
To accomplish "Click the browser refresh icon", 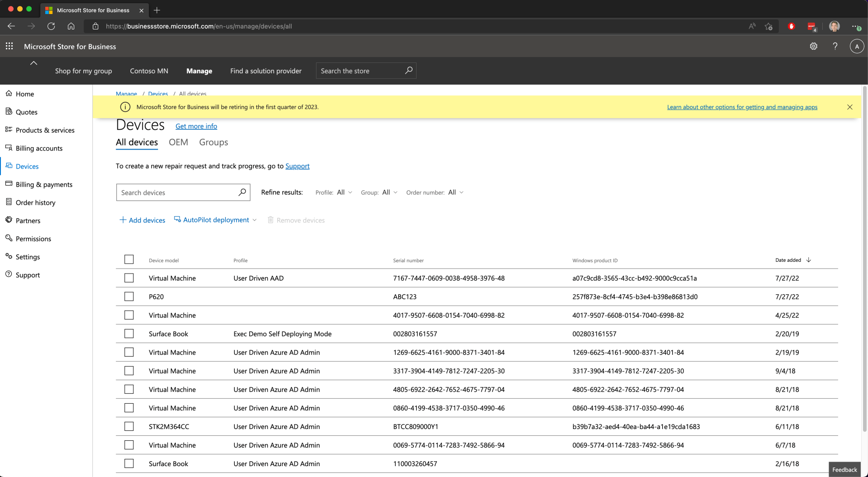I will (51, 26).
